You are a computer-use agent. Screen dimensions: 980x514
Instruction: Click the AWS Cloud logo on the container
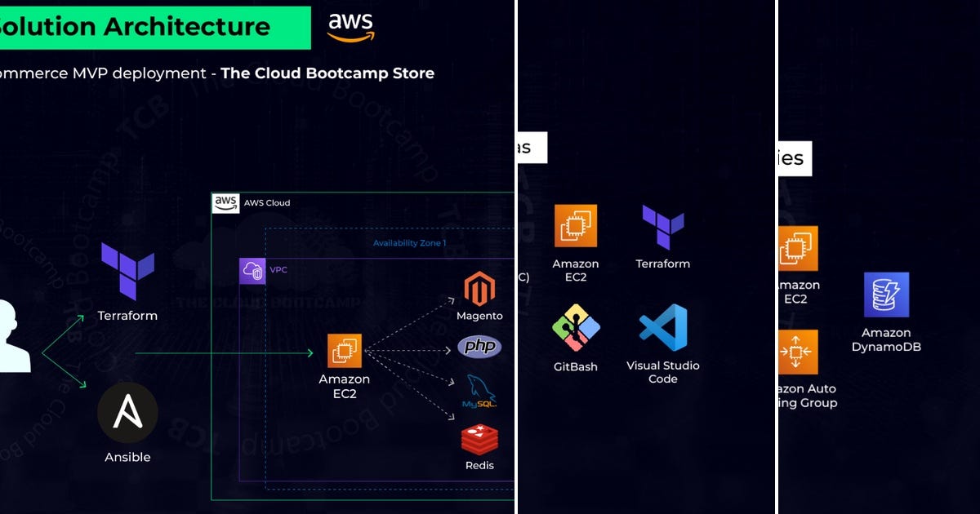click(x=225, y=202)
